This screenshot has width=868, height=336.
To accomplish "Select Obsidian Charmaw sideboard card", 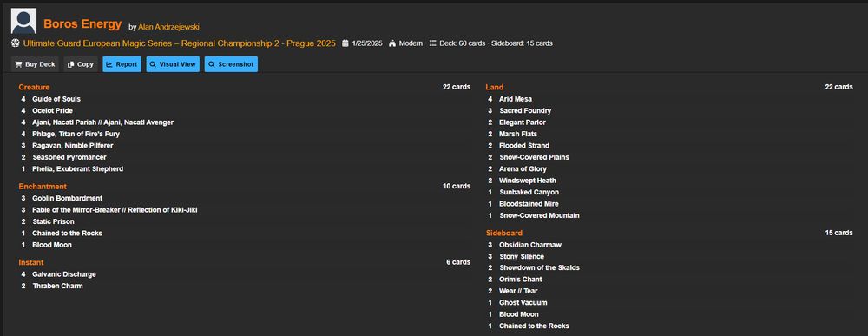I will tap(530, 244).
